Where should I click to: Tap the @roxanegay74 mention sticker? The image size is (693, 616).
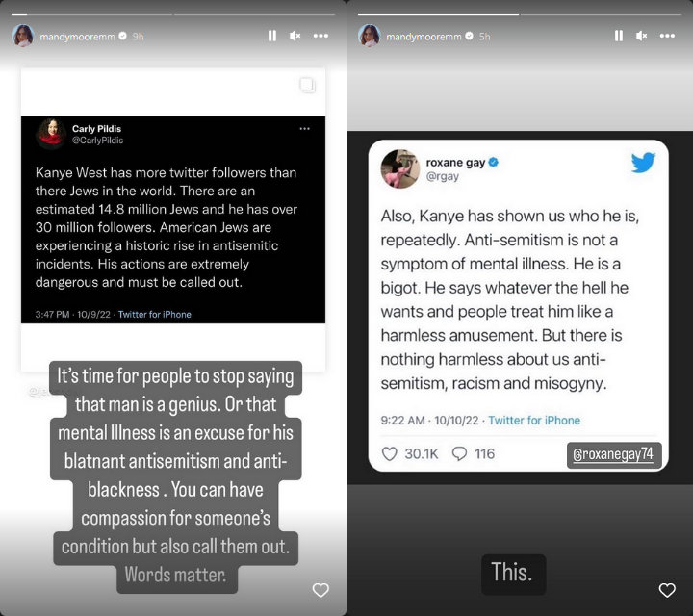(614, 454)
